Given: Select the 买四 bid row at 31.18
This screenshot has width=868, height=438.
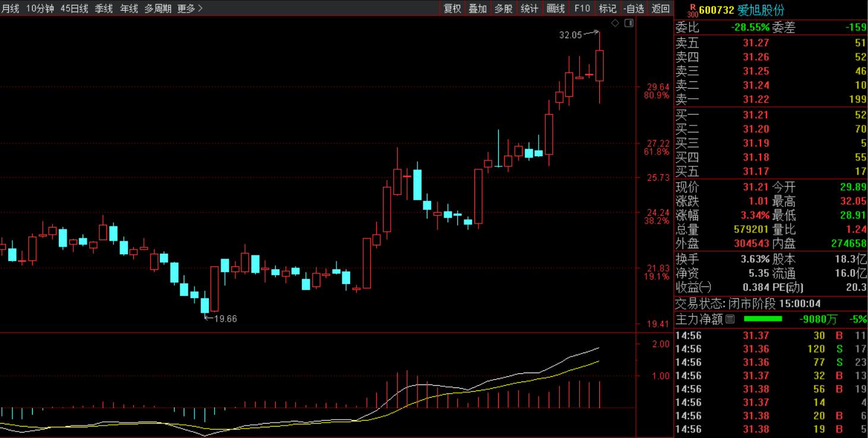Looking at the screenshot, I should pyautogui.click(x=770, y=157).
